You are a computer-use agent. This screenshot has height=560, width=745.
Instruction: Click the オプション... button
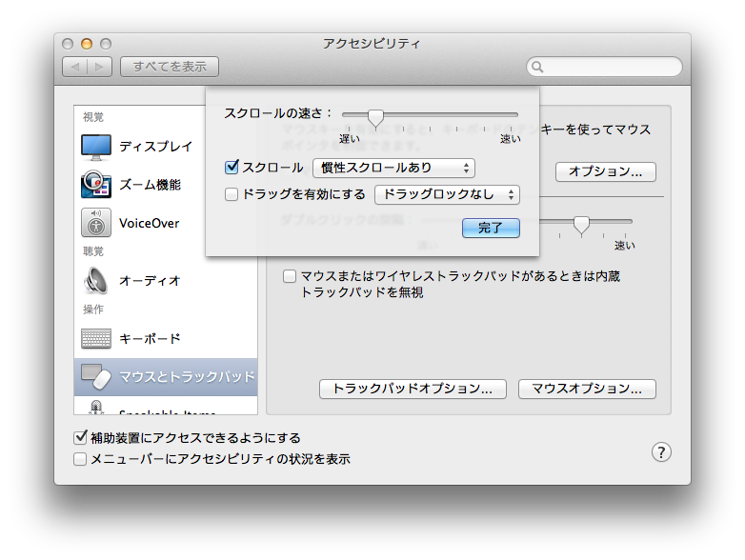[606, 171]
